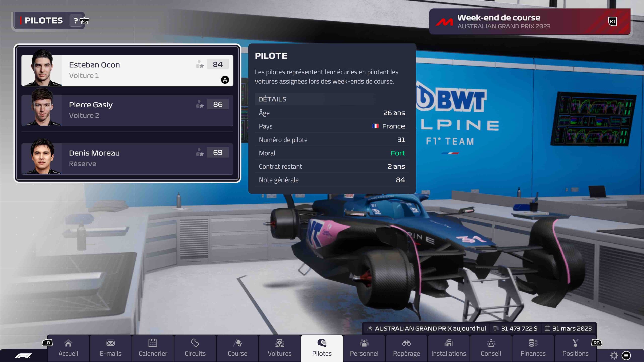
Task: Start the Week-end de course button
Action: (x=530, y=22)
